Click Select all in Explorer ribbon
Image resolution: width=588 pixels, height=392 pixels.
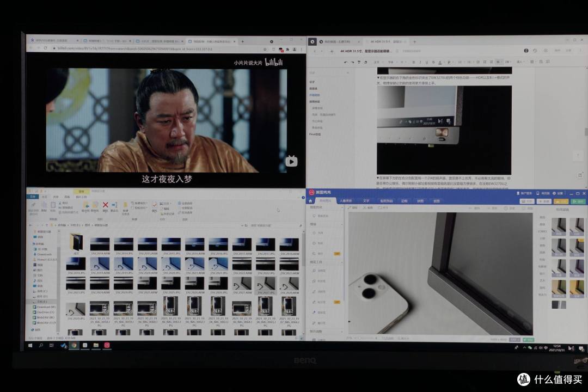[186, 203]
